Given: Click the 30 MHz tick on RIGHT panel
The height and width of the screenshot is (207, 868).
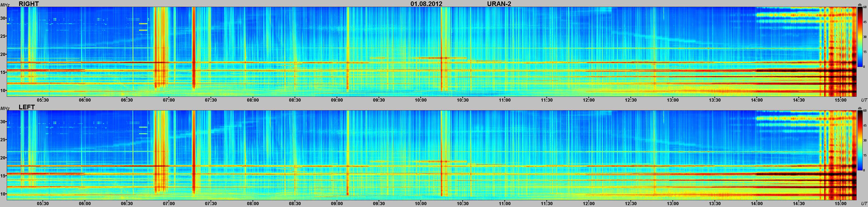Looking at the screenshot, I should (3, 18).
